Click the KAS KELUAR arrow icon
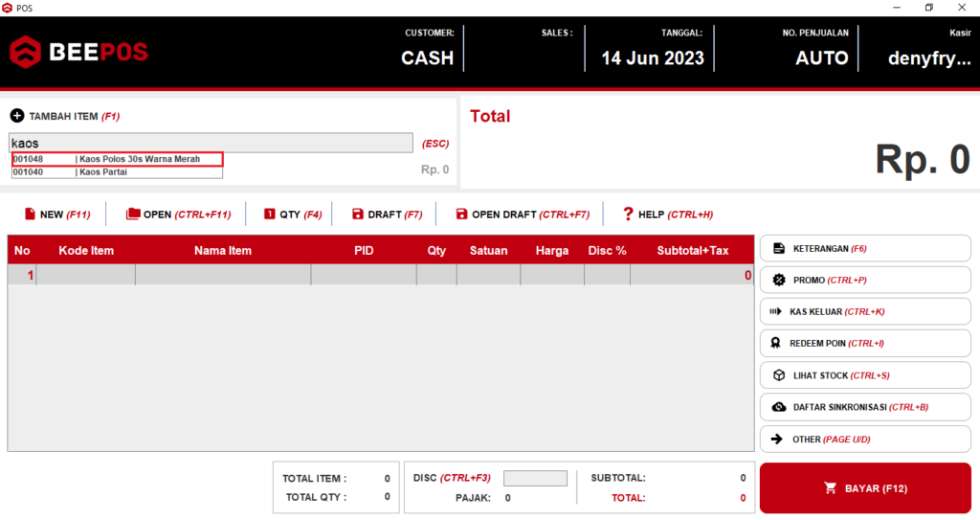The image size is (980, 520). pyautogui.click(x=775, y=311)
